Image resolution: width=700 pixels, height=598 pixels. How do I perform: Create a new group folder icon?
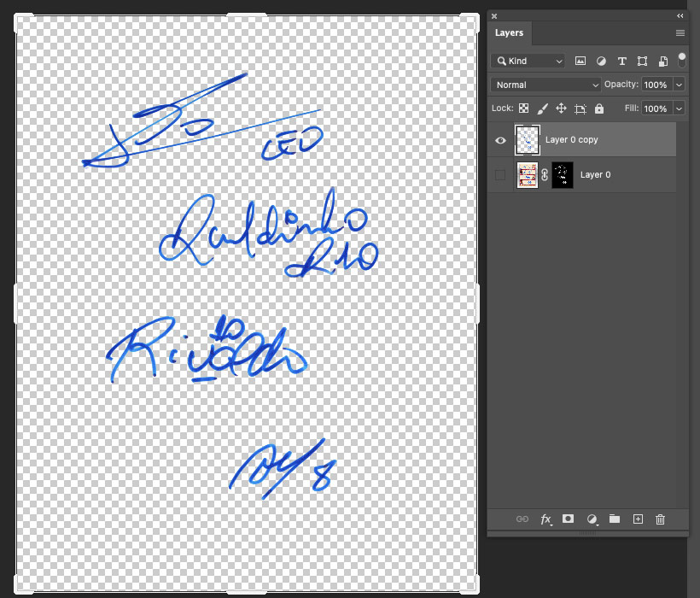(615, 519)
